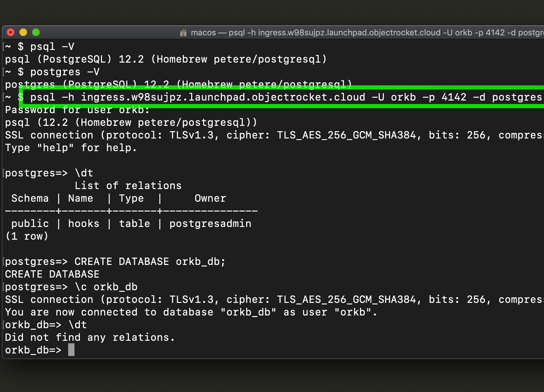Click the red close button
The image size is (544, 392).
(10, 32)
